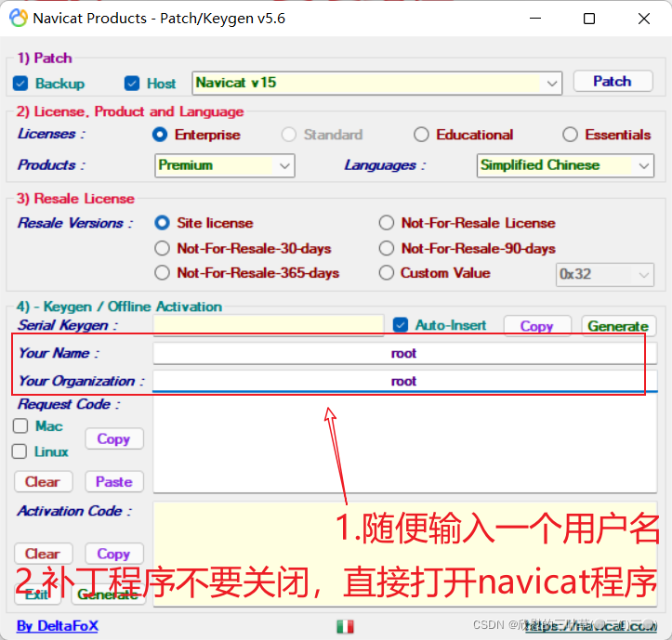The height and width of the screenshot is (640, 672).
Task: Click the Exit button
Action: click(x=38, y=594)
